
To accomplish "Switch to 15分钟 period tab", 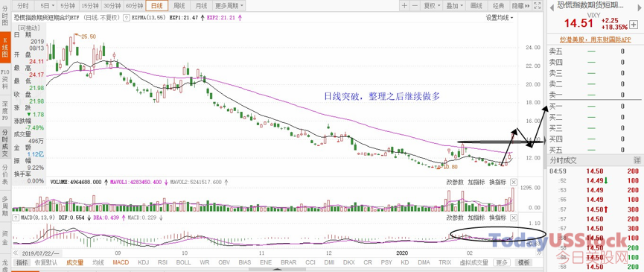I will pos(89,5).
